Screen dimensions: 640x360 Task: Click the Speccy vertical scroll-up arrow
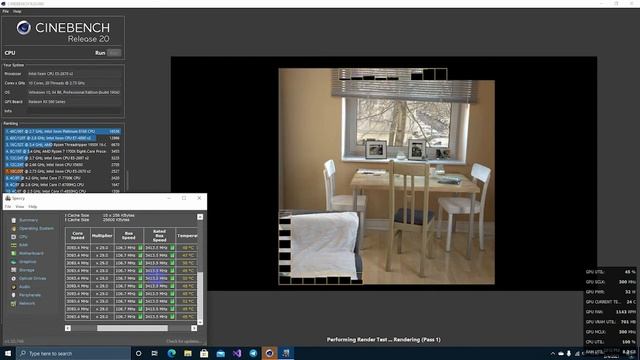[200, 217]
